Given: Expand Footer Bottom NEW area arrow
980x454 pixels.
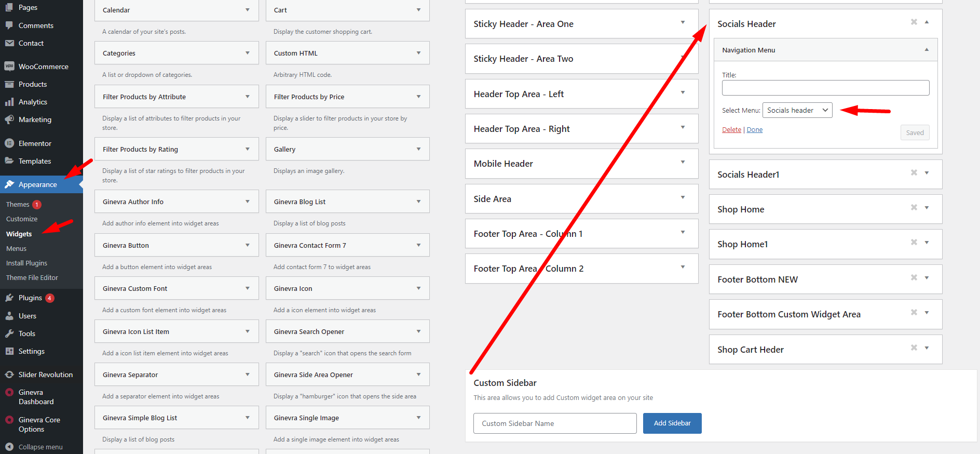Looking at the screenshot, I should coord(927,277).
